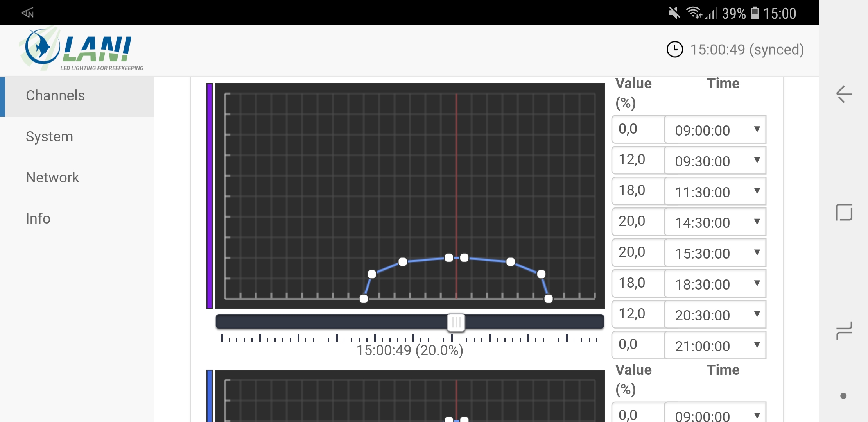The height and width of the screenshot is (422, 868).
Task: Open the 18:30:00 time dropdown
Action: click(x=715, y=284)
